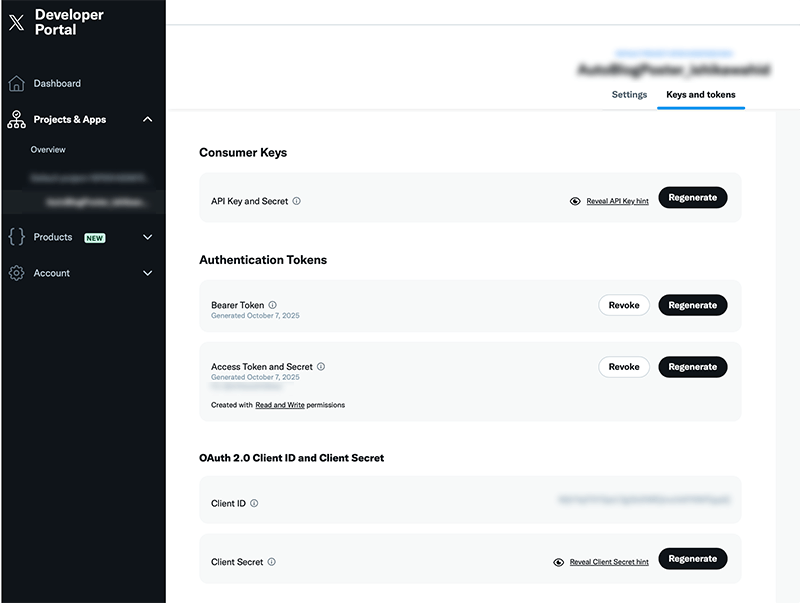Switch to the Settings tab
Viewport: 800px width, 603px height.
[629, 95]
